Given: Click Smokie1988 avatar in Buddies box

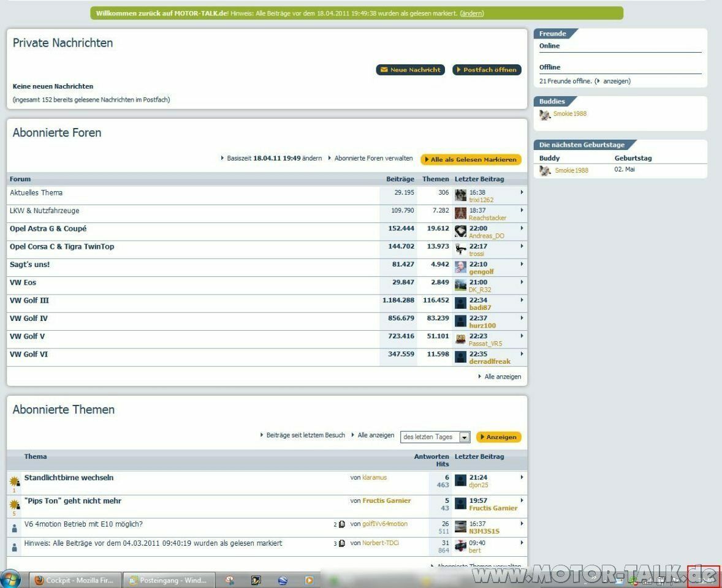Looking at the screenshot, I should pyautogui.click(x=545, y=115).
